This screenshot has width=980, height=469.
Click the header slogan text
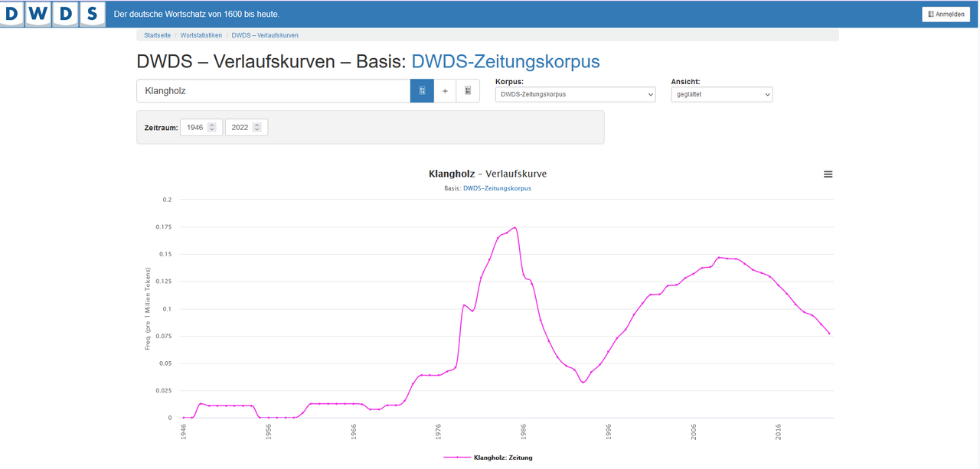[197, 15]
